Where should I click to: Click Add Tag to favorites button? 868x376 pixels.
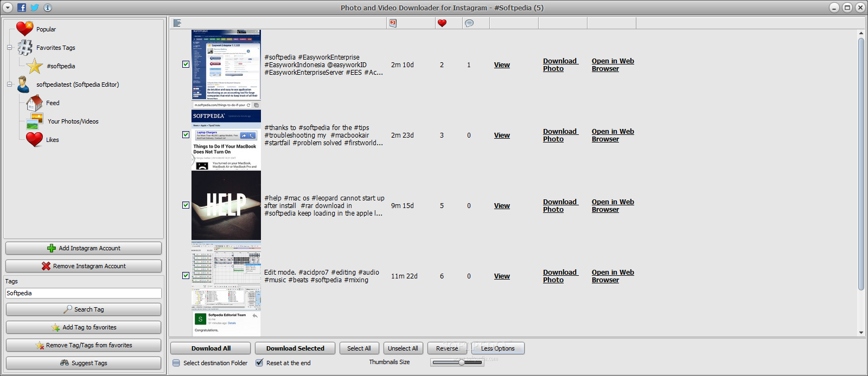[84, 327]
